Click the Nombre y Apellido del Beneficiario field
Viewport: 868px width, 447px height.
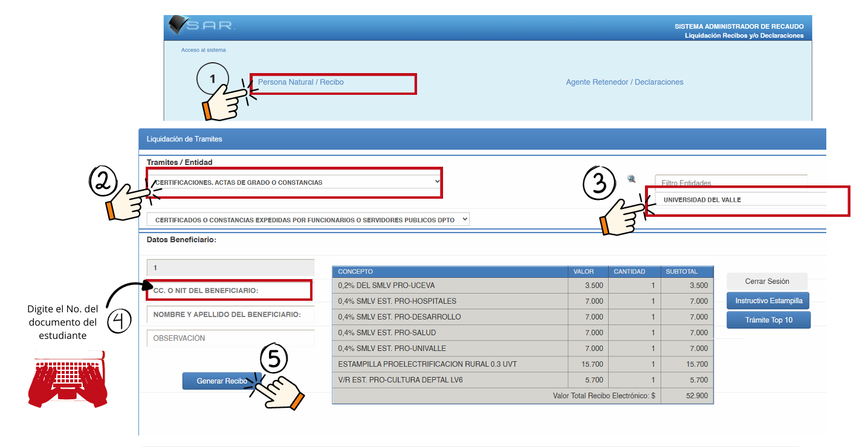tap(230, 315)
